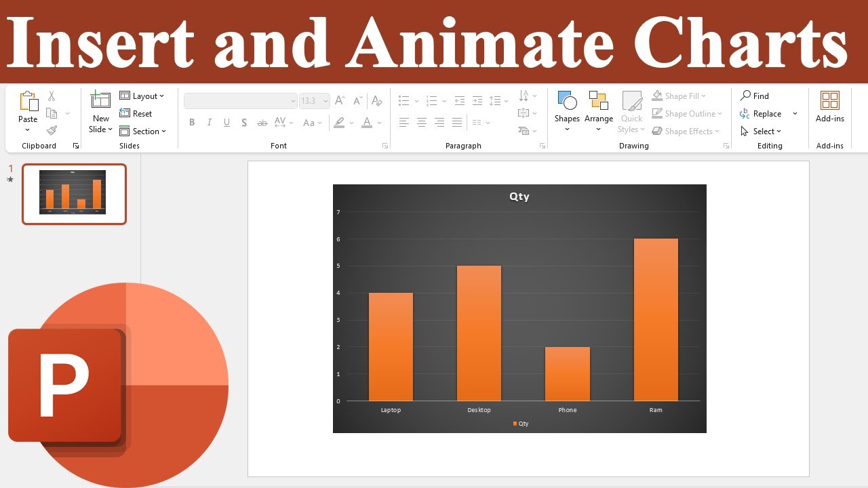Click the Text Highlight Color pen

(x=339, y=123)
